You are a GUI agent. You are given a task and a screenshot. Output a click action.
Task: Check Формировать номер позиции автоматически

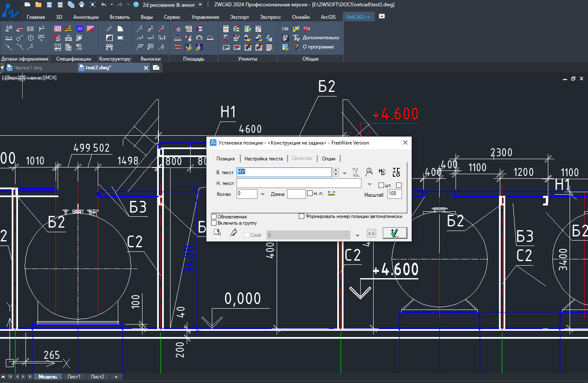302,216
